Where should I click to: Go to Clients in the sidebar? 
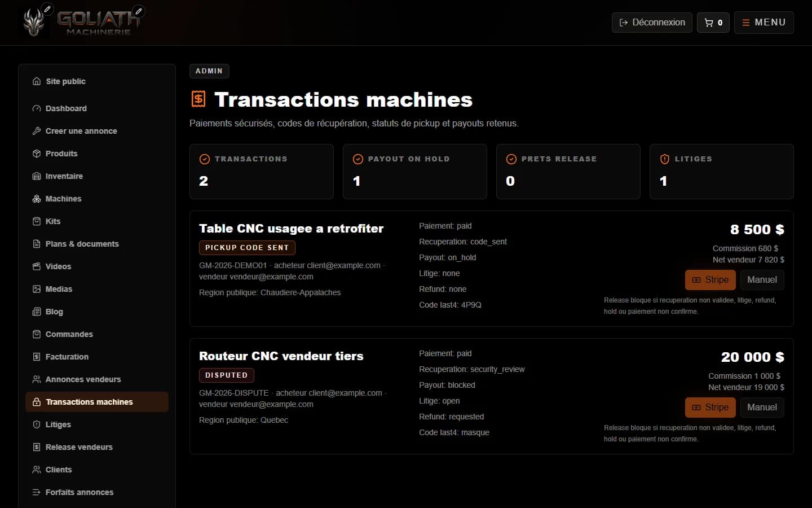point(97,470)
